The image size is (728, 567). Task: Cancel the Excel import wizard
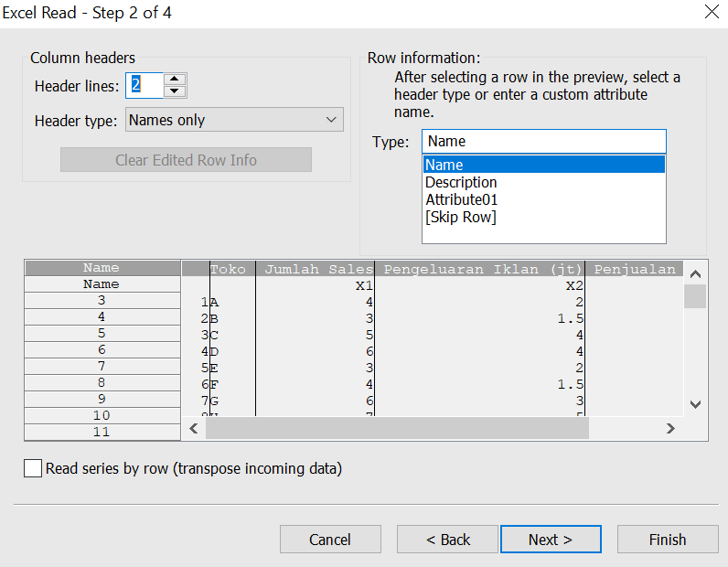pyautogui.click(x=330, y=540)
